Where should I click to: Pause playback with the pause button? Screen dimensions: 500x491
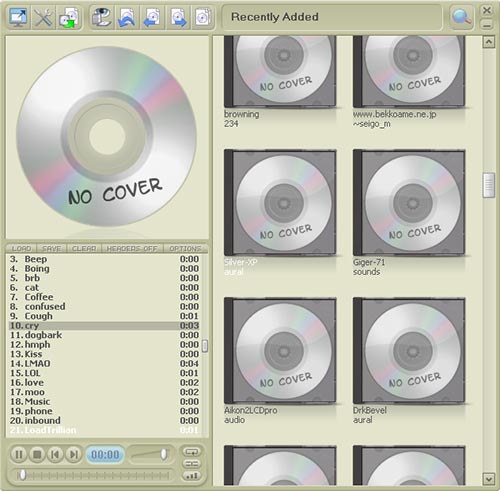pos(19,455)
